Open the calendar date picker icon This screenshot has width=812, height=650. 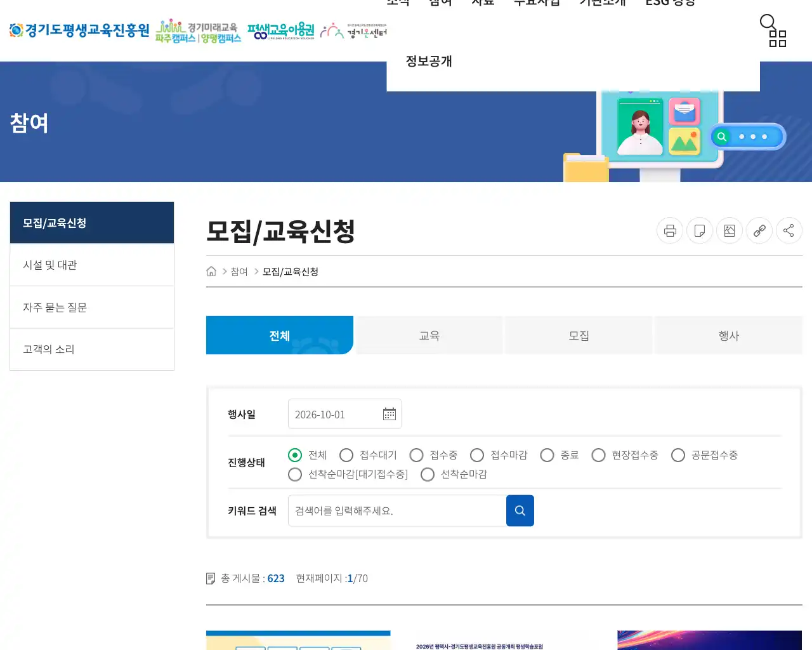tap(390, 415)
